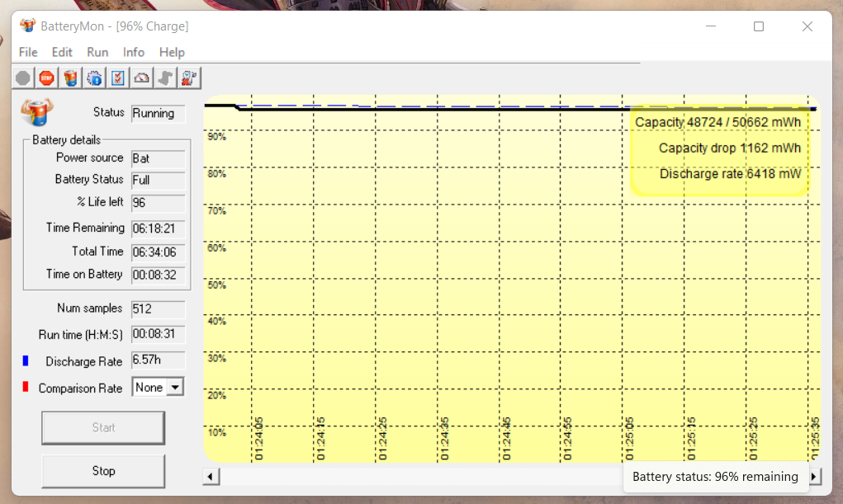Click the checklist toolbar icon
This screenshot has width=843, height=504.
point(118,78)
